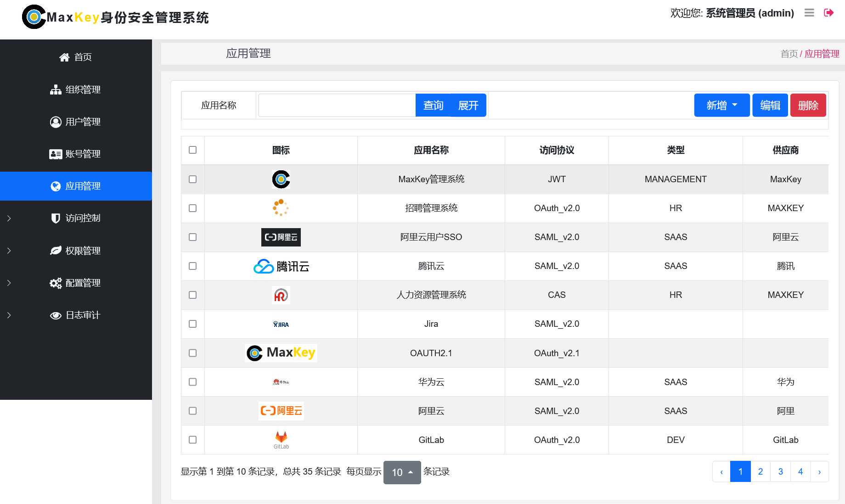Image resolution: width=845 pixels, height=504 pixels.
Task: Click the MaxKey logo at top left
Action: click(x=34, y=17)
